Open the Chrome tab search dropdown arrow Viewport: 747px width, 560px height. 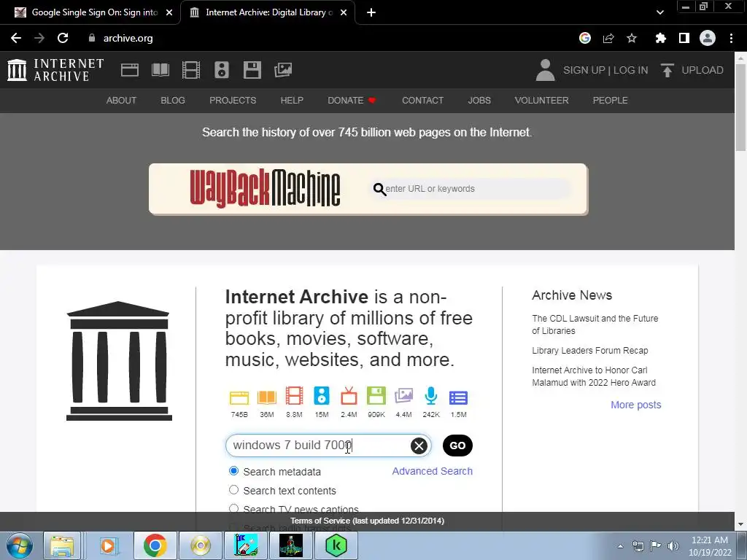(659, 12)
